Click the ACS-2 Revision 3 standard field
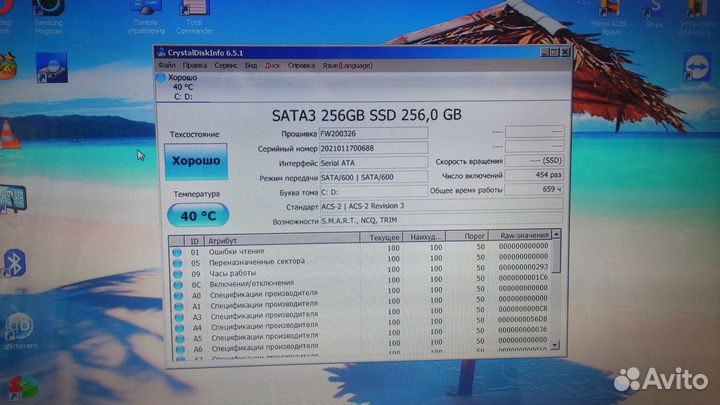 point(441,206)
